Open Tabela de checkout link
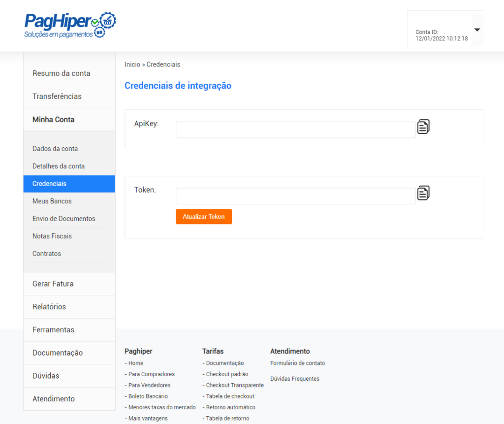 [x=230, y=396]
